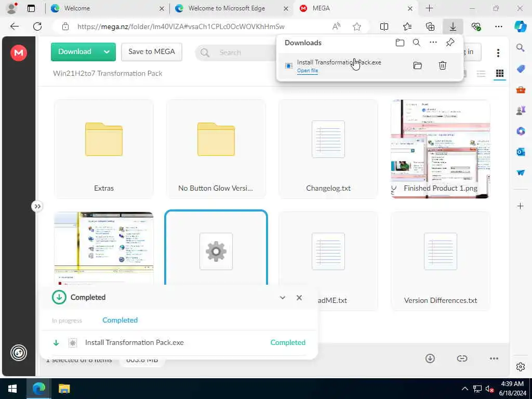The height and width of the screenshot is (399, 532).
Task: Refresh the page
Action: 37,26
